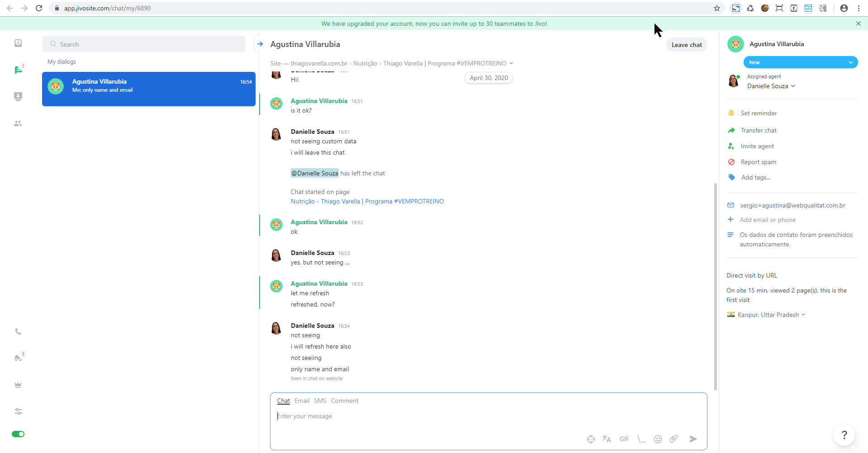Bookmark page with star icon
Screen dimensions: 868x453
[717, 8]
